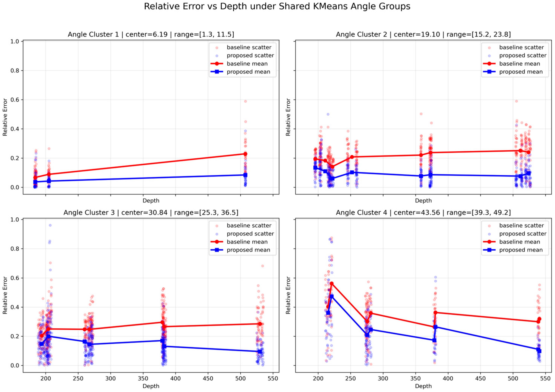Click the 500 x-axis tick under Cluster 4

(x=513, y=378)
